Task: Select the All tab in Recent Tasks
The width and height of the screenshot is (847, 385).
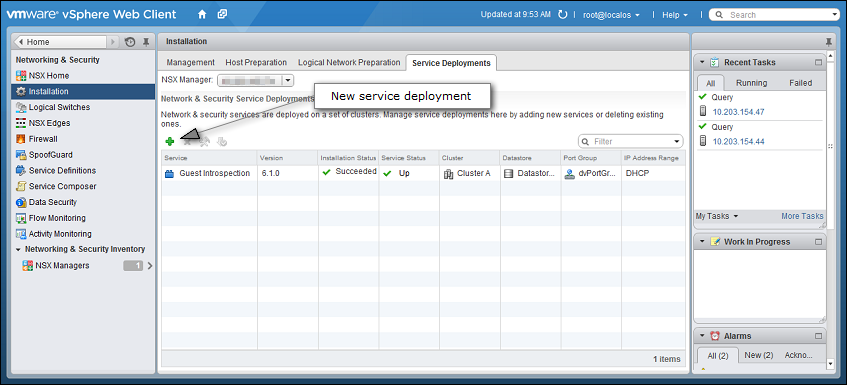Action: coord(710,83)
